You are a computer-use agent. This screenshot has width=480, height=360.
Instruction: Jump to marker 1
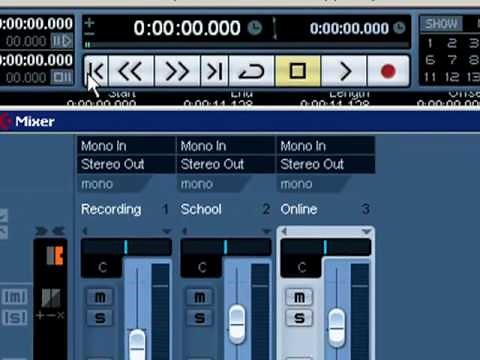430,43
